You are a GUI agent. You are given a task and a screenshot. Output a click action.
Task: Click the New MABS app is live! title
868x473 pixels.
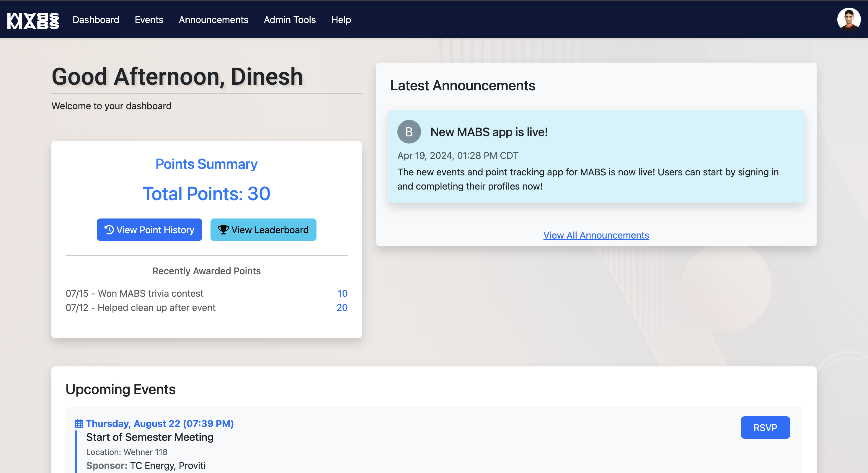pyautogui.click(x=489, y=132)
